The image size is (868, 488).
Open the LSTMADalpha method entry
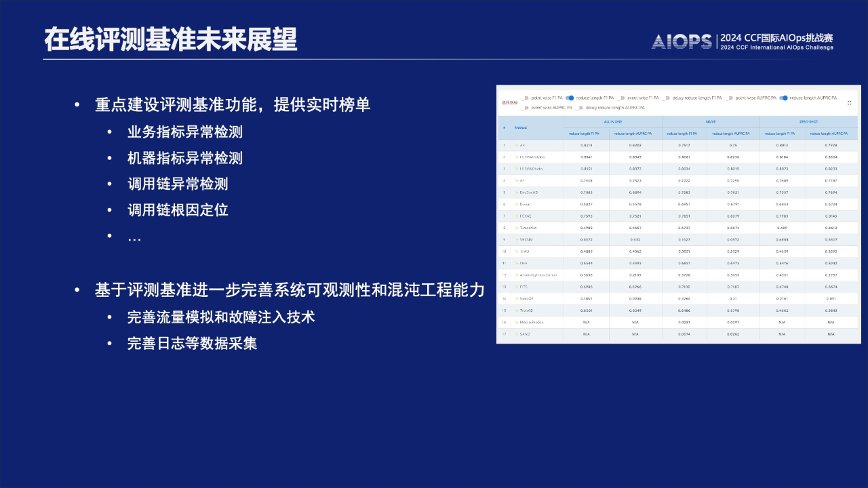(532, 157)
